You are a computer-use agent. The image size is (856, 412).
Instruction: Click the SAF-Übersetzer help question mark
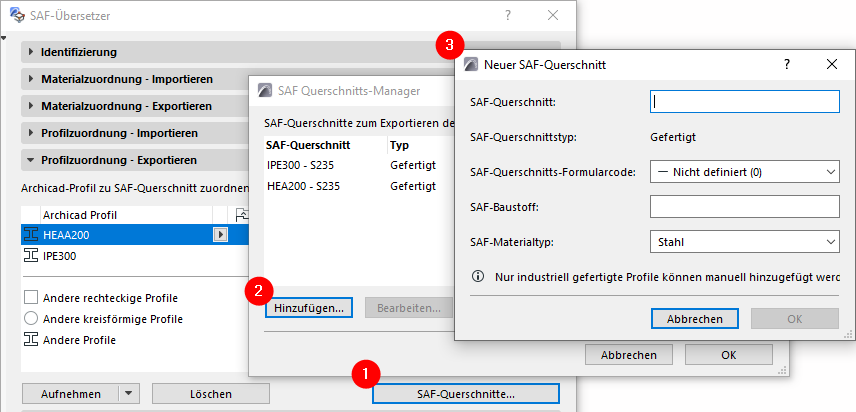pos(508,14)
